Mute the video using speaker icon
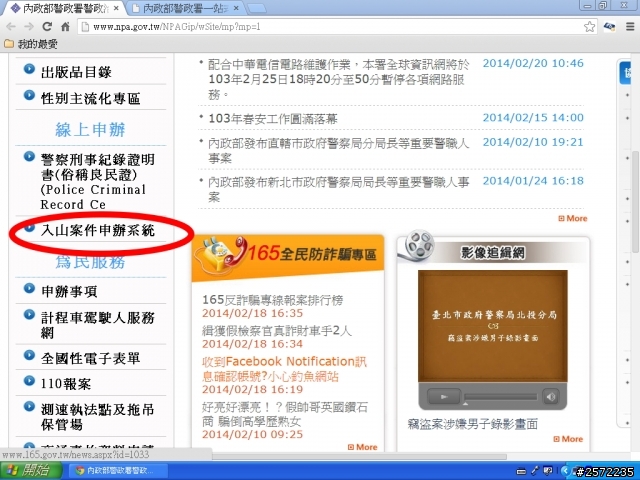Image resolution: width=640 pixels, height=480 pixels. coord(551,396)
